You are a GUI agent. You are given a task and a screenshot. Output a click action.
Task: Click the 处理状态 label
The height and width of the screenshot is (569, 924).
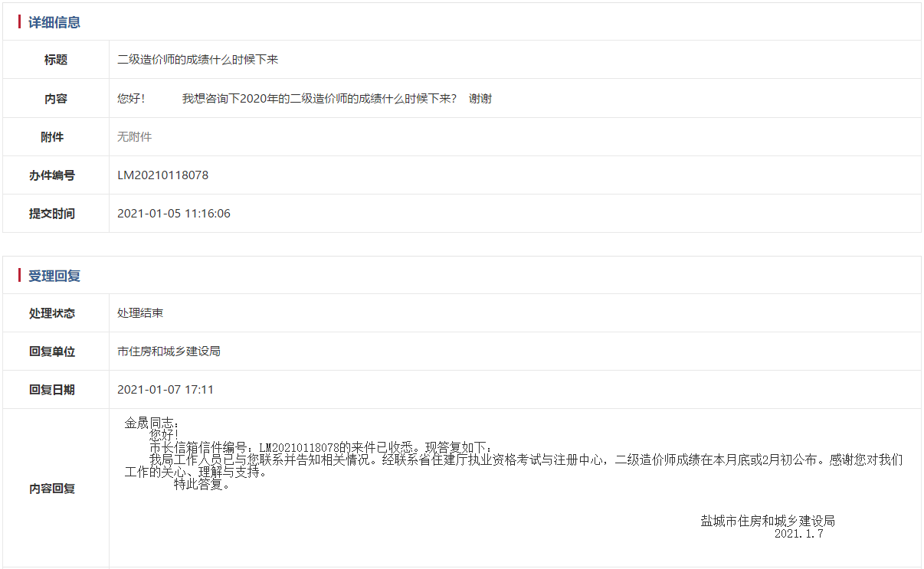[54, 312]
